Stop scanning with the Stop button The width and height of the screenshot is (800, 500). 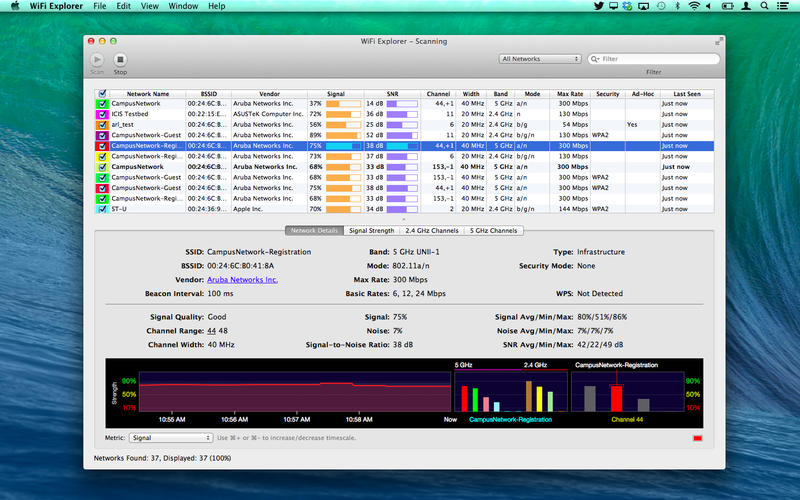click(x=120, y=60)
